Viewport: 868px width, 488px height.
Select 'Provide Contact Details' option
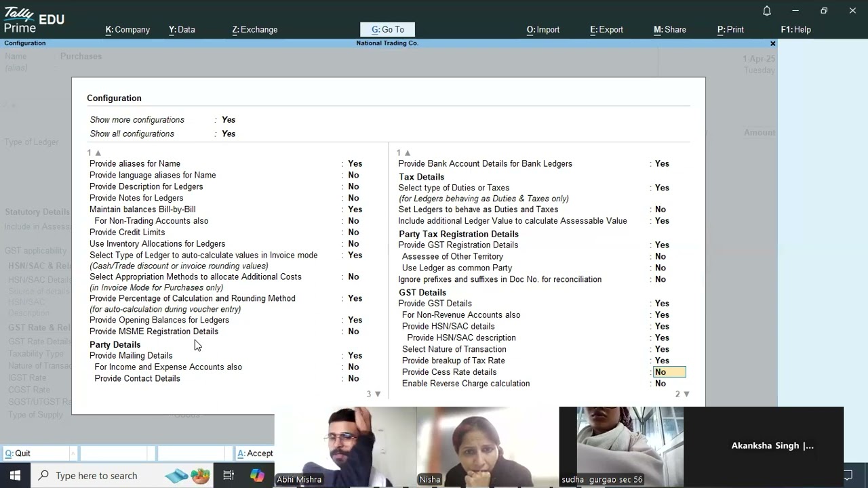click(137, 379)
